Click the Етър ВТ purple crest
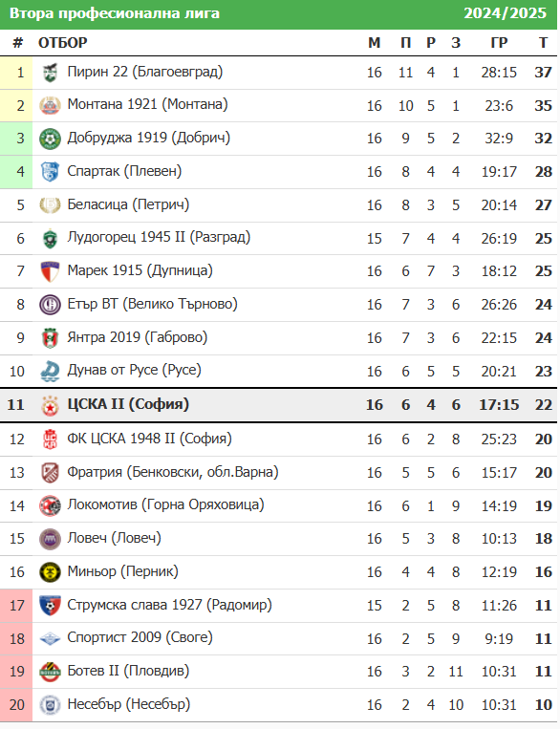 click(50, 305)
